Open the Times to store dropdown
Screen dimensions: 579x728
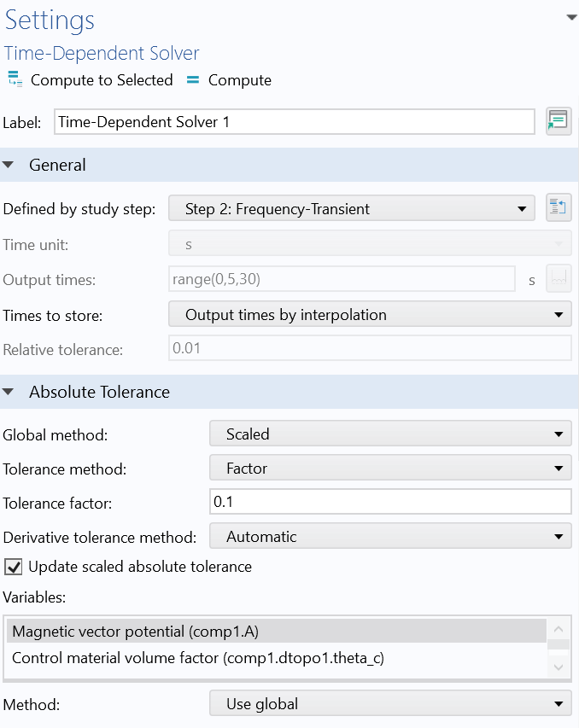[369, 315]
